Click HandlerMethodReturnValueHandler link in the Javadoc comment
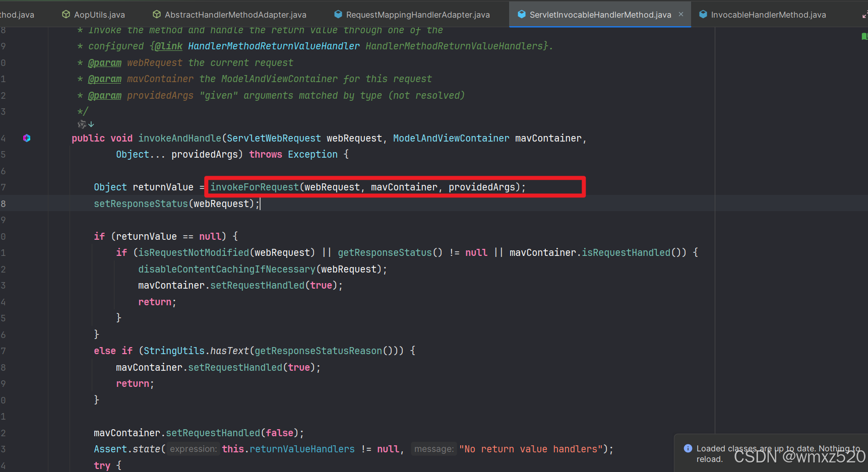The width and height of the screenshot is (868, 472). (x=274, y=46)
